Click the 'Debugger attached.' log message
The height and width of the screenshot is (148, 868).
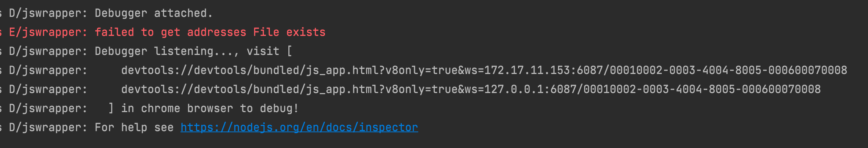pyautogui.click(x=153, y=13)
